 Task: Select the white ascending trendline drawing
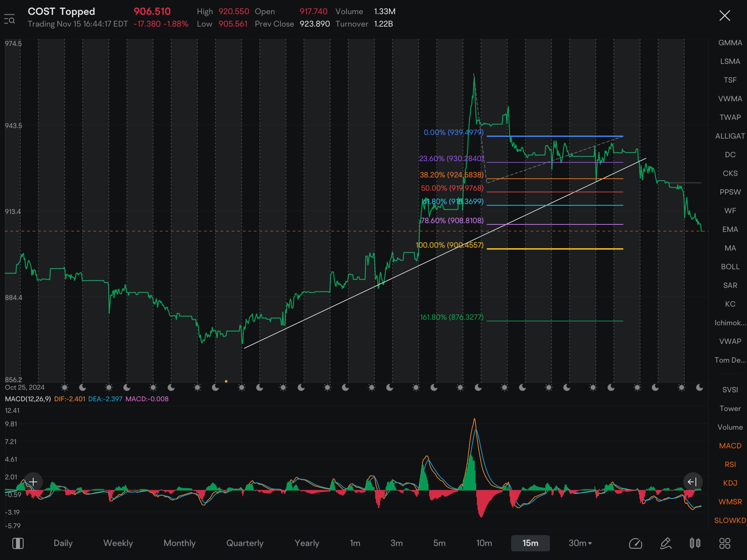445,253
